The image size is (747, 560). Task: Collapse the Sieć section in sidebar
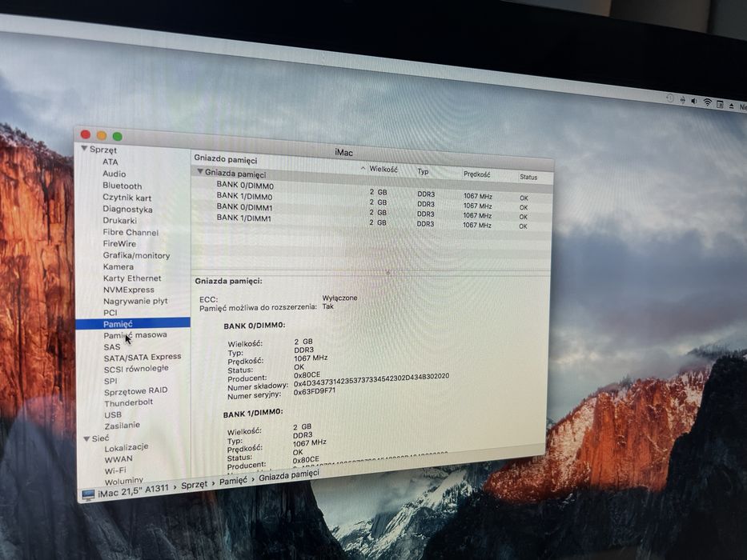(x=86, y=438)
